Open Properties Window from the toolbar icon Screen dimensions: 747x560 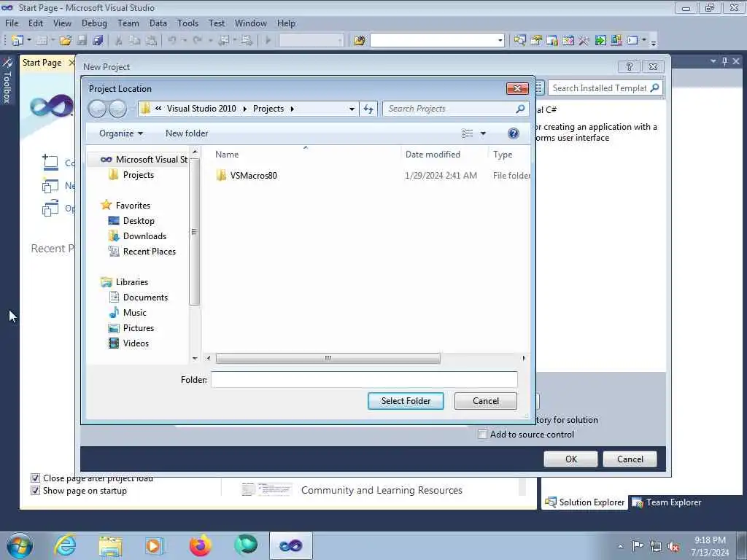(536, 41)
